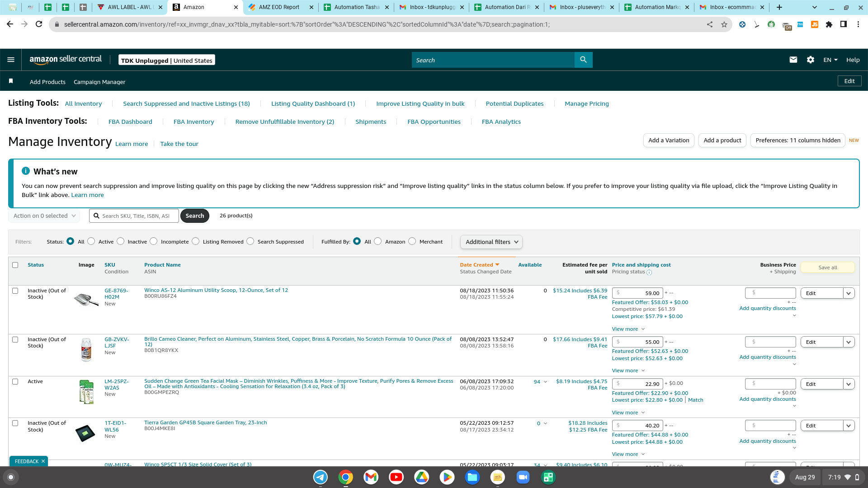
Task: Select checkbox for Brillo Cameo Cleaner row
Action: pos(15,340)
